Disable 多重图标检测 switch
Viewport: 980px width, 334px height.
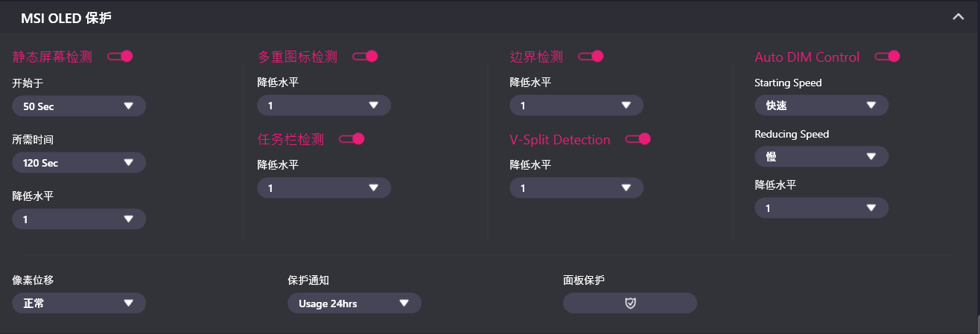[x=365, y=56]
